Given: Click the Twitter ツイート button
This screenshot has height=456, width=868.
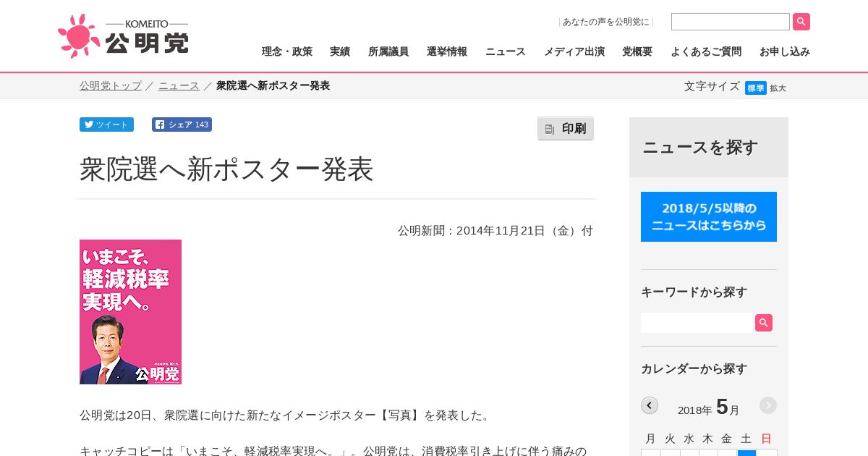Looking at the screenshot, I should point(106,124).
